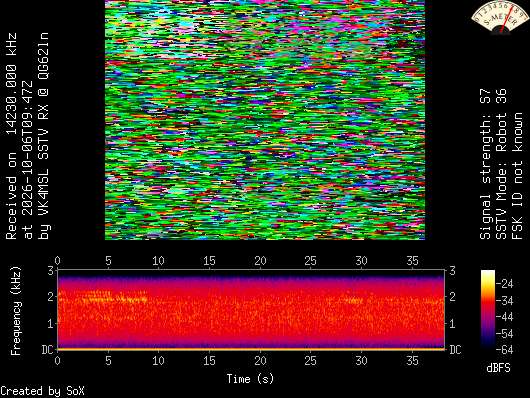Click the timestamp '2026-10-06T09:47Z' line
This screenshot has height=398, width=530.
click(x=27, y=160)
